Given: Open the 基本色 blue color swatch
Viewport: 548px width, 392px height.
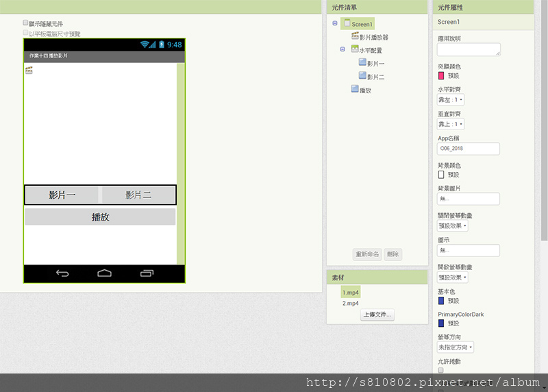Looking at the screenshot, I should tap(441, 301).
